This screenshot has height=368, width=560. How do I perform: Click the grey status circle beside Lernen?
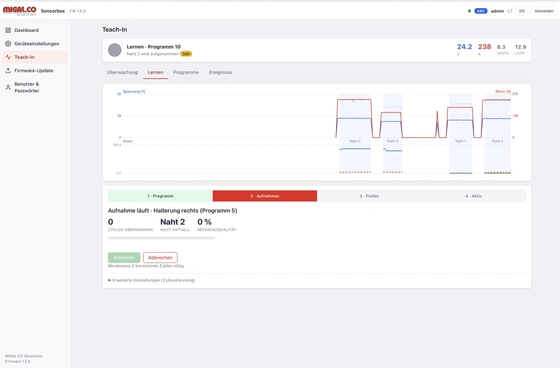[115, 50]
